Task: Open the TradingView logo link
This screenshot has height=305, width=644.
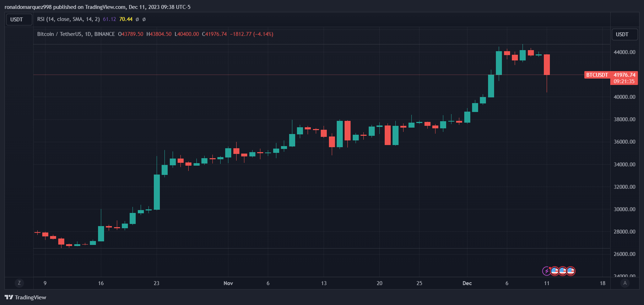Action: [25, 297]
